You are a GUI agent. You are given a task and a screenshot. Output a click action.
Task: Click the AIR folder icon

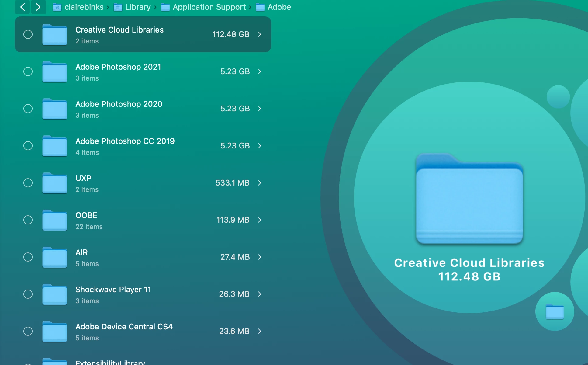(x=55, y=257)
